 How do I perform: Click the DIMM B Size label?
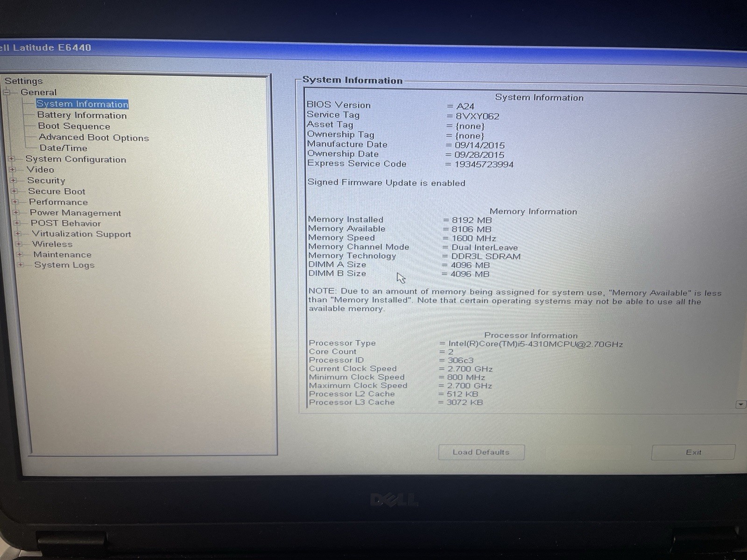[337, 273]
